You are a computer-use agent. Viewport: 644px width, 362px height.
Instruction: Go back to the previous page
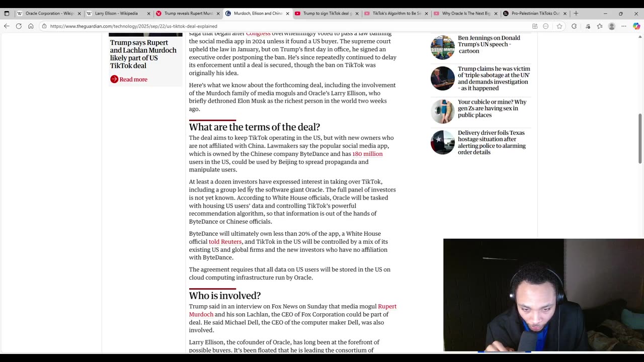coord(7,26)
